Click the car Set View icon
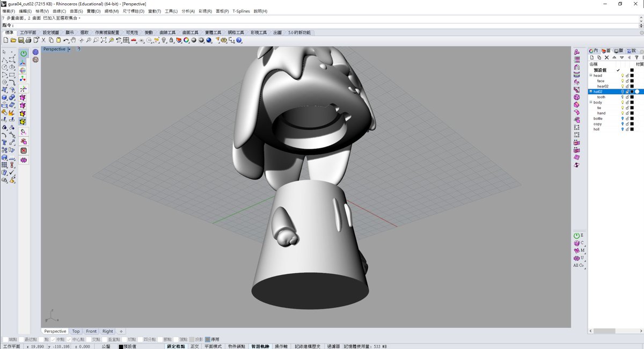The height and width of the screenshot is (349, 644). click(x=134, y=40)
